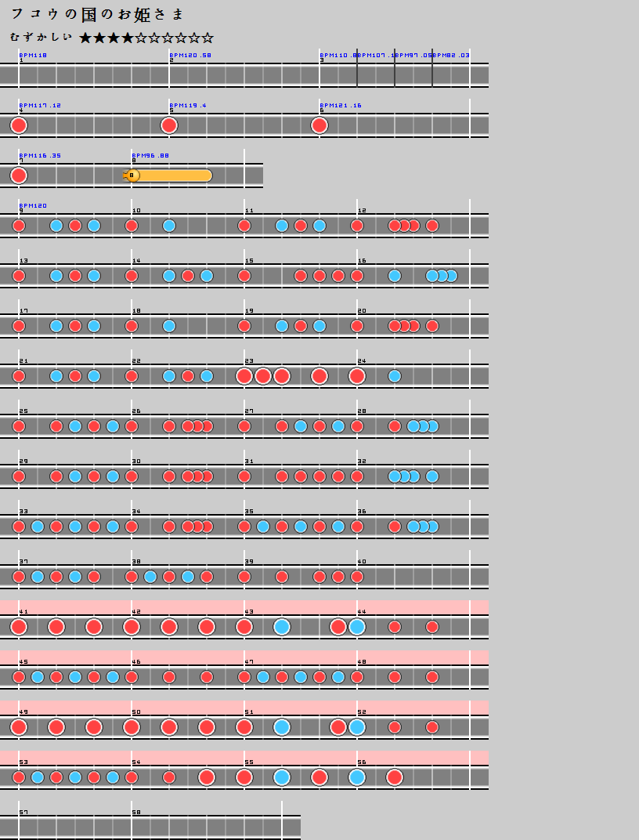Viewport: 639px width, 840px height.
Task: Click the large red note in measure 5
Action: pos(169,125)
